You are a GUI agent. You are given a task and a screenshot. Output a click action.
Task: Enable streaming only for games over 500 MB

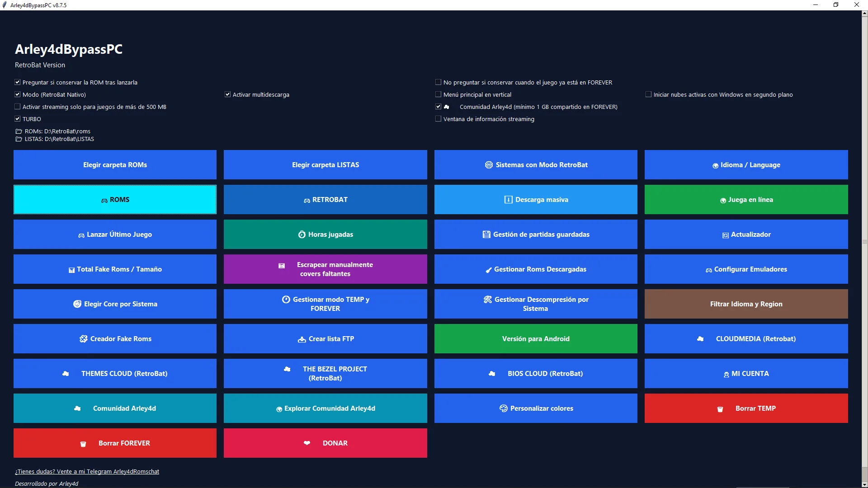click(x=18, y=107)
